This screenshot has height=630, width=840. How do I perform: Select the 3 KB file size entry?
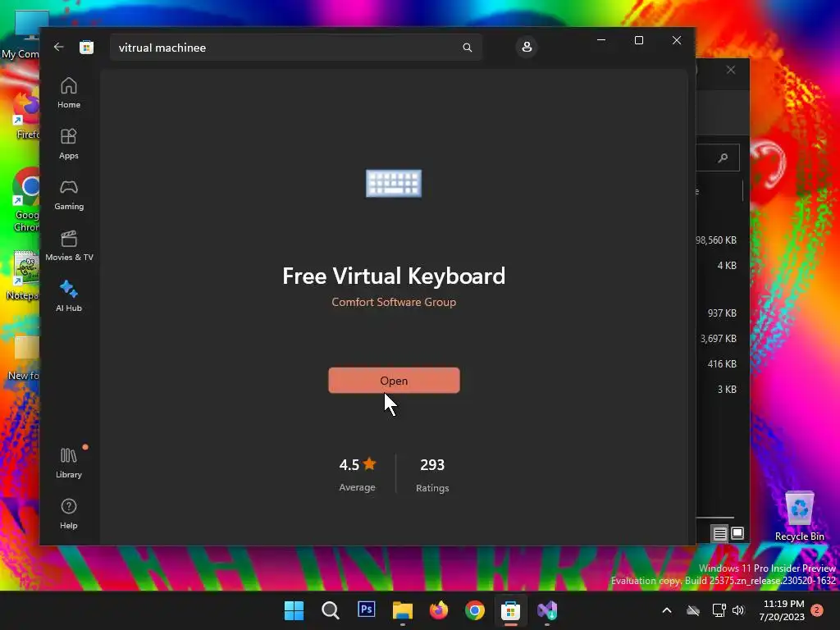click(x=727, y=390)
